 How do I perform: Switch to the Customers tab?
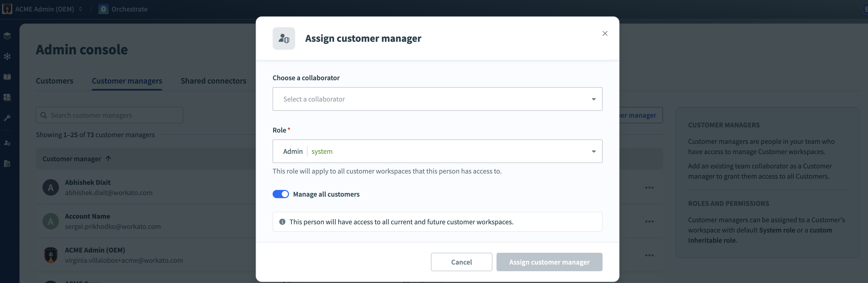55,81
